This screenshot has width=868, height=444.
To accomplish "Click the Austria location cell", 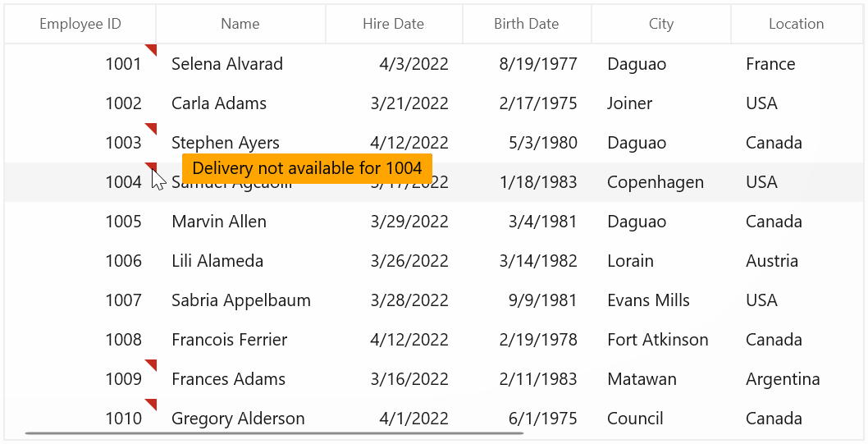I will (797, 261).
